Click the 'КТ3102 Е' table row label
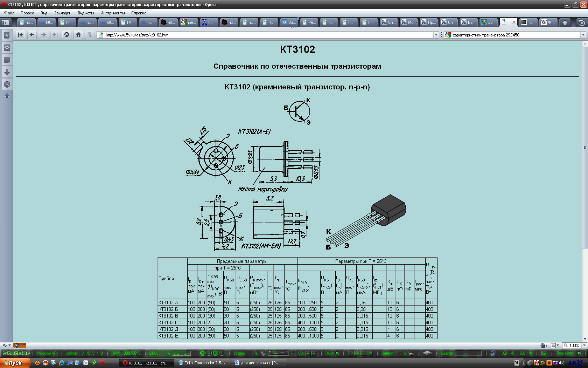This screenshot has height=368, width=588. 168,336
